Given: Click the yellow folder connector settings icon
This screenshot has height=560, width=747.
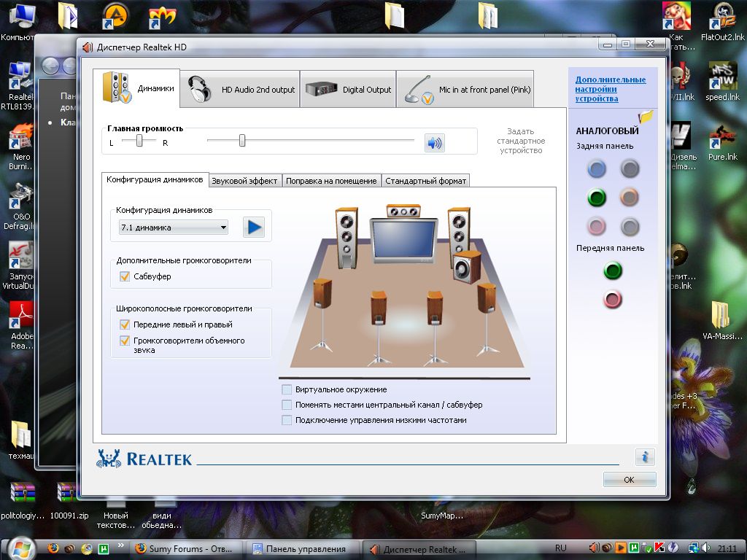Looking at the screenshot, I should point(646,117).
